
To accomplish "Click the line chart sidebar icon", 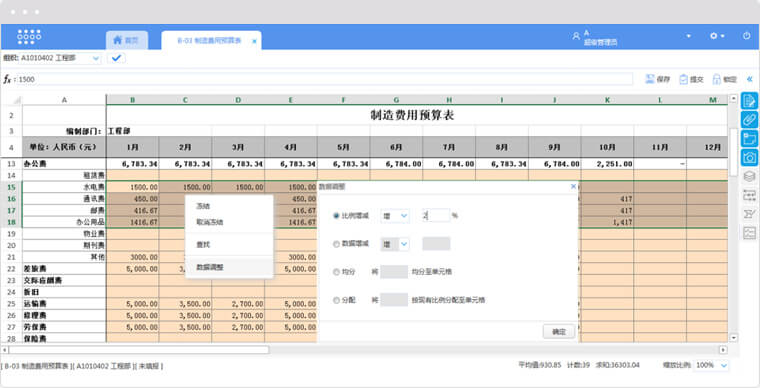I will (x=749, y=233).
